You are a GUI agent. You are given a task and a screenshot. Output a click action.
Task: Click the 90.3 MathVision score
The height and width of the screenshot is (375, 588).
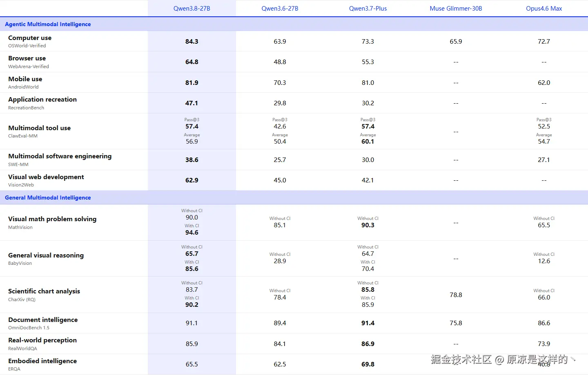pyautogui.click(x=368, y=225)
